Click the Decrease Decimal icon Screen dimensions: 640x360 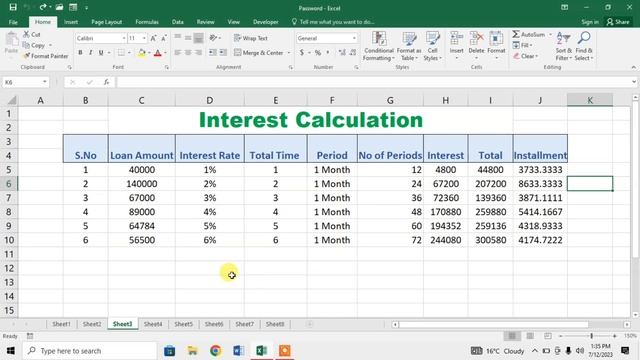click(x=353, y=53)
